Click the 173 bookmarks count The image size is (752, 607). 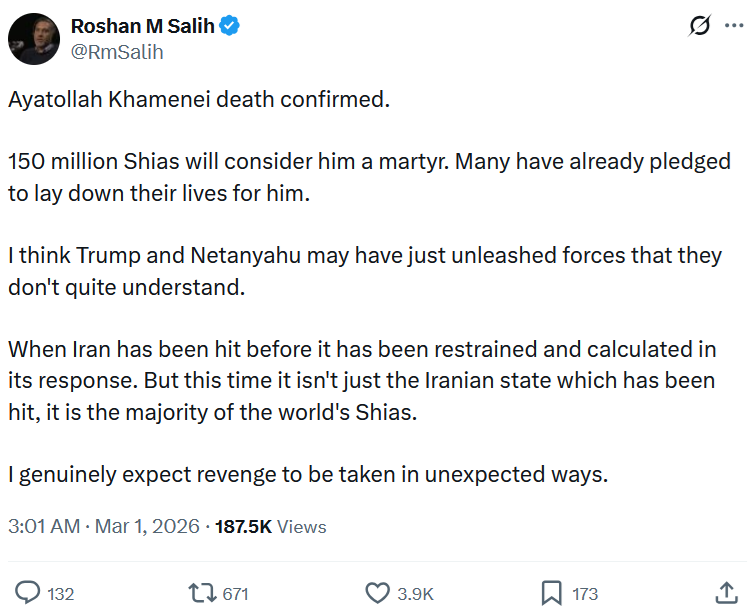[585, 594]
